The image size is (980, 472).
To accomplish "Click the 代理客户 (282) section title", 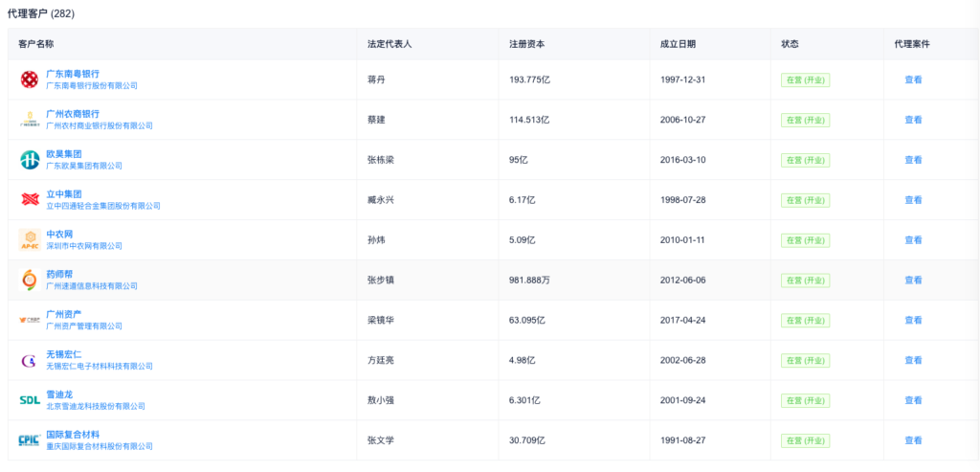I will [41, 14].
